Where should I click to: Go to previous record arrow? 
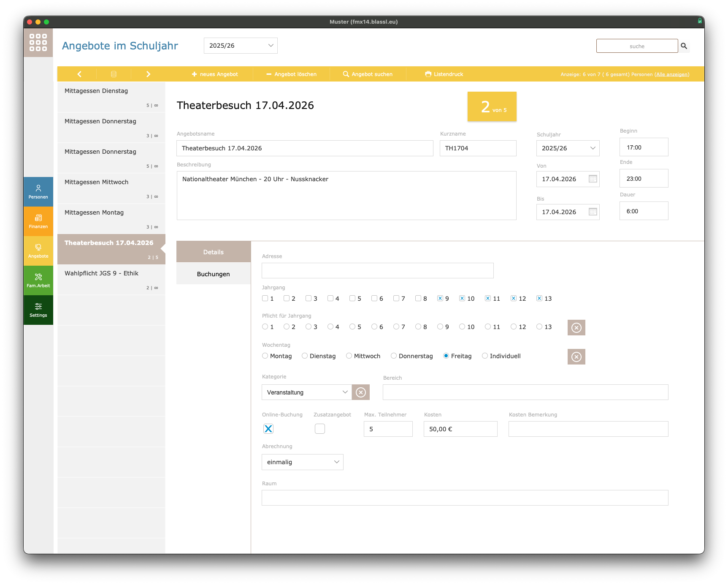(79, 74)
